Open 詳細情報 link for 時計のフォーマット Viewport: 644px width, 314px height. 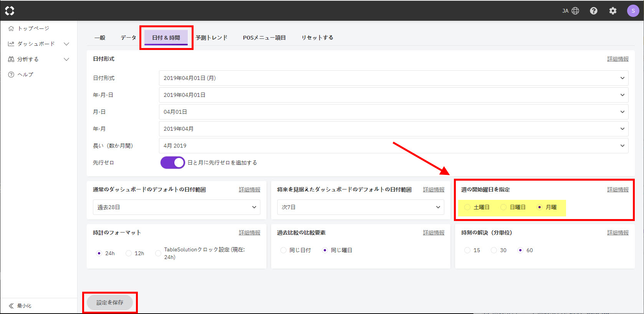(x=250, y=233)
